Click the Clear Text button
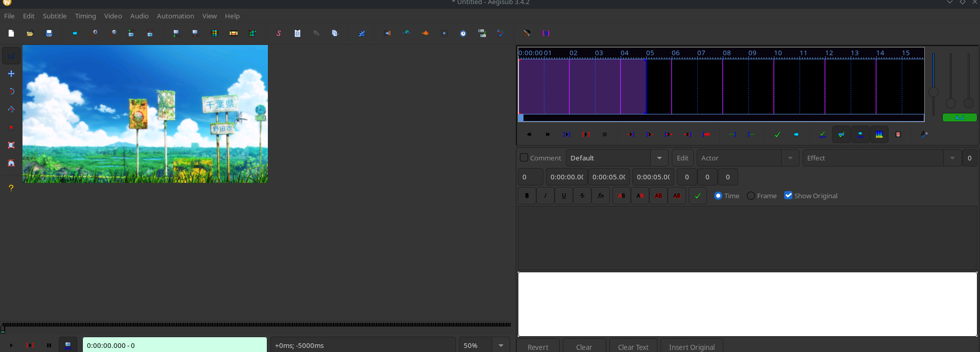This screenshot has height=352, width=980. [x=633, y=347]
